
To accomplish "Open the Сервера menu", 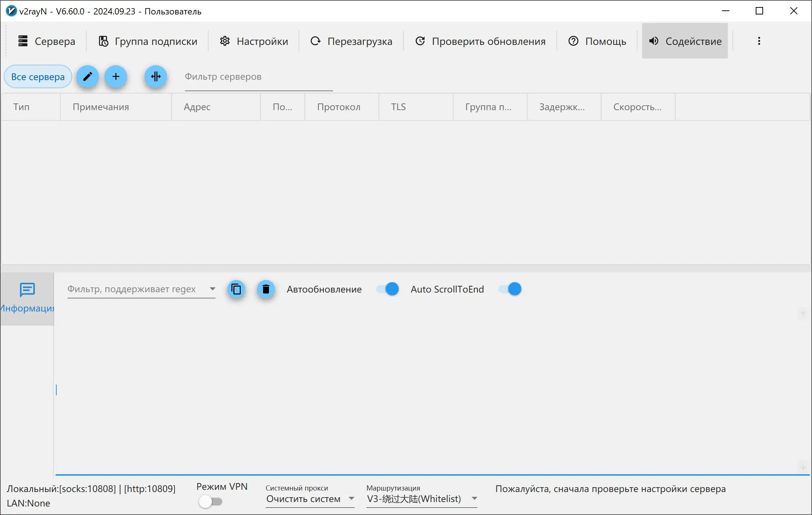I will tap(47, 41).
